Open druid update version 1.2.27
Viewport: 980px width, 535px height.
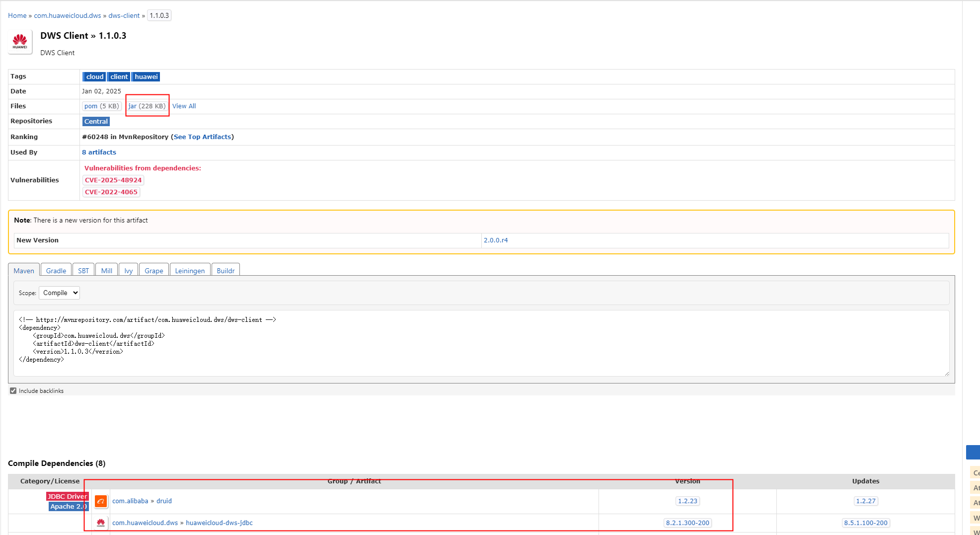866,501
